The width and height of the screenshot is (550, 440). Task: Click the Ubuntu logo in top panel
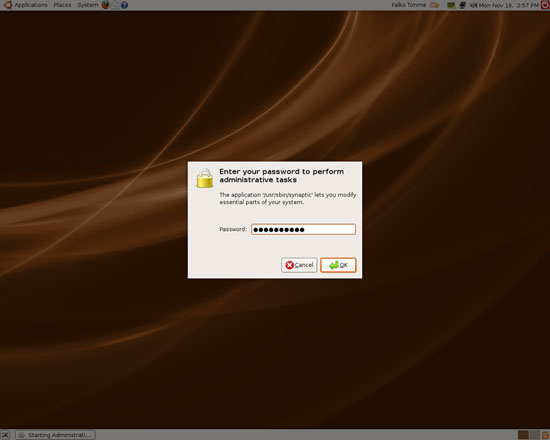point(7,5)
